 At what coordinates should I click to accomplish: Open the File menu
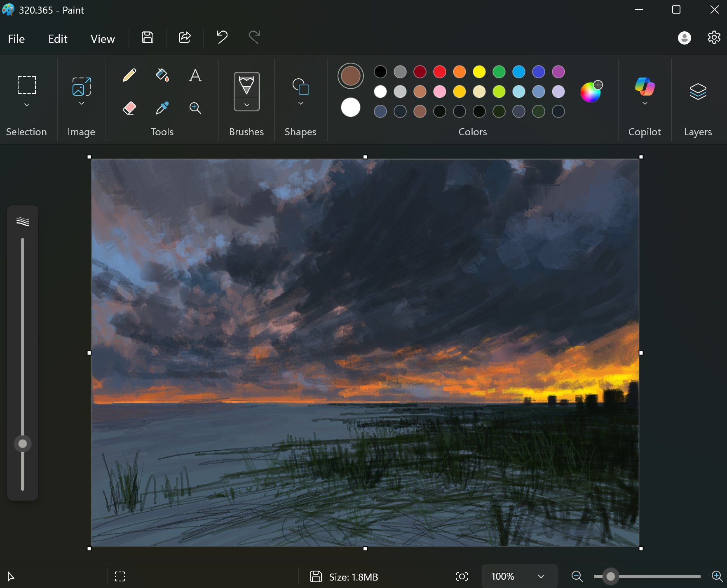(x=16, y=39)
